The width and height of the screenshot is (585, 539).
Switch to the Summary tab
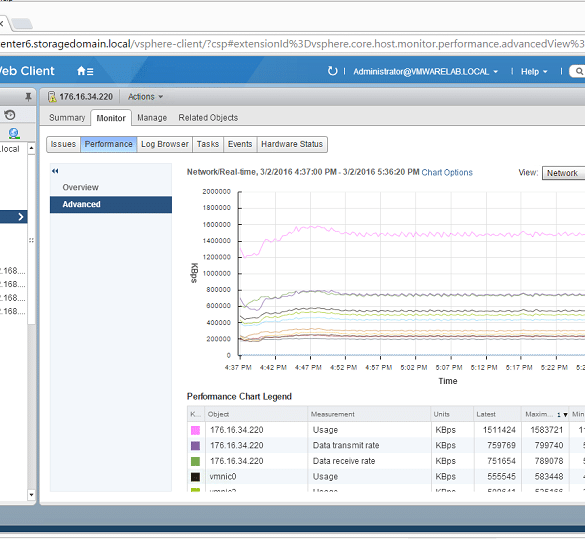67,118
